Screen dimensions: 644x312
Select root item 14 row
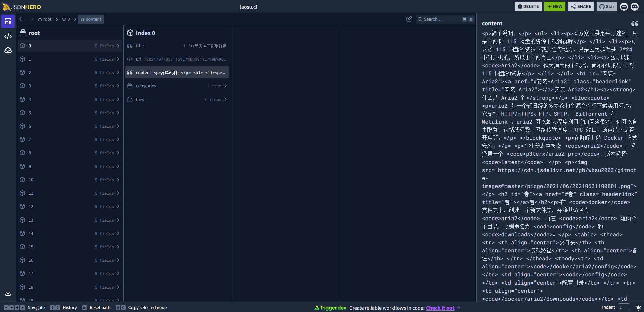pos(70,233)
